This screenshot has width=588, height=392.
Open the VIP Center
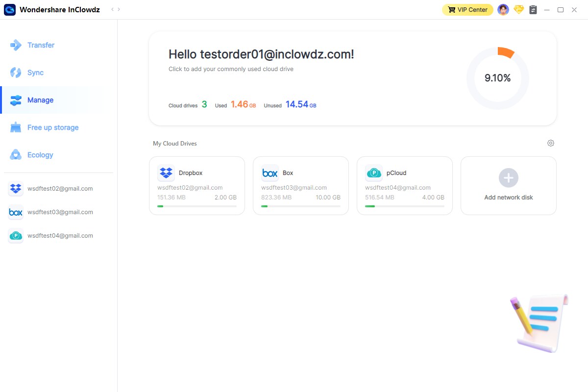pos(467,9)
